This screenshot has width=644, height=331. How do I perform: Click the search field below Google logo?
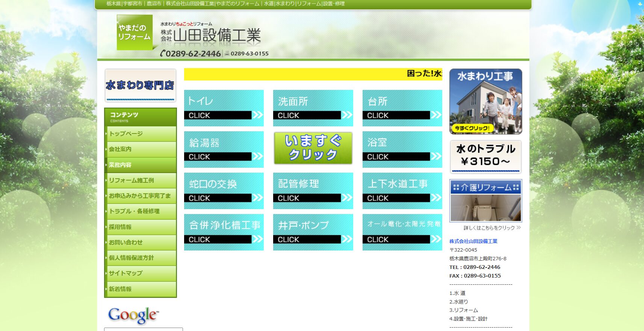(x=144, y=329)
